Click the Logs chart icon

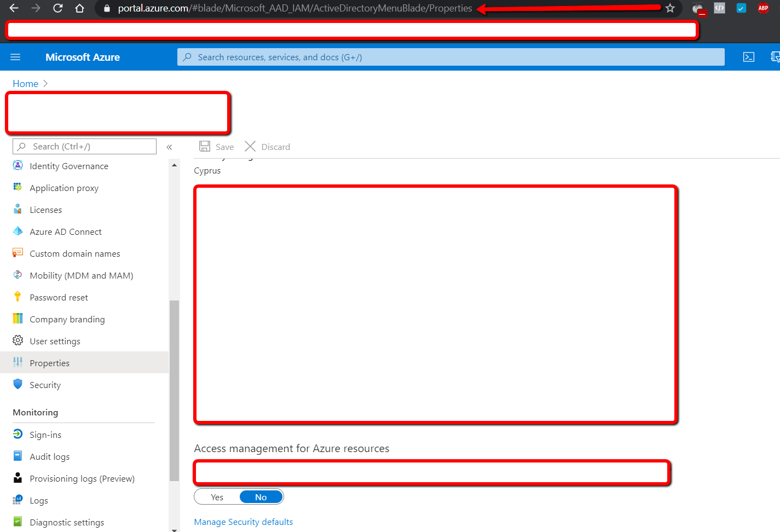(x=18, y=500)
